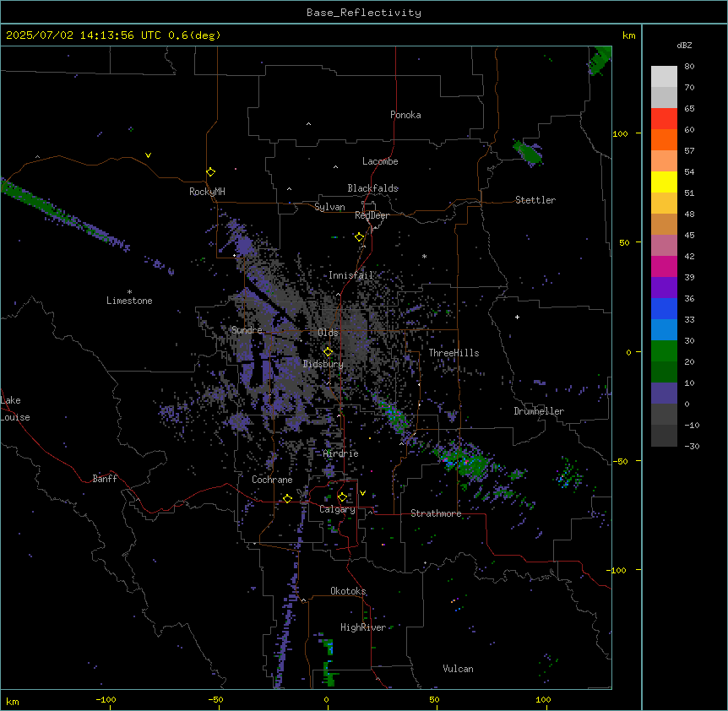Click the -50 tick label on the right axis

pos(620,461)
